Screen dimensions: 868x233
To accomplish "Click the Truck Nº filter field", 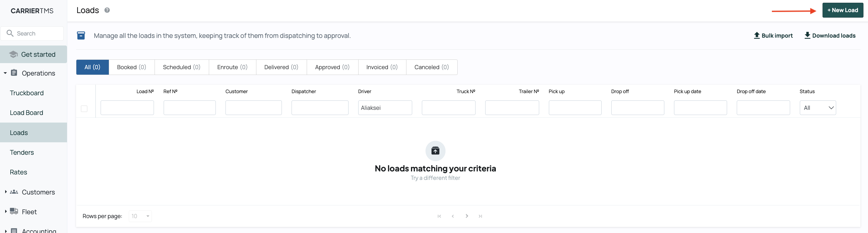I will click(x=449, y=108).
